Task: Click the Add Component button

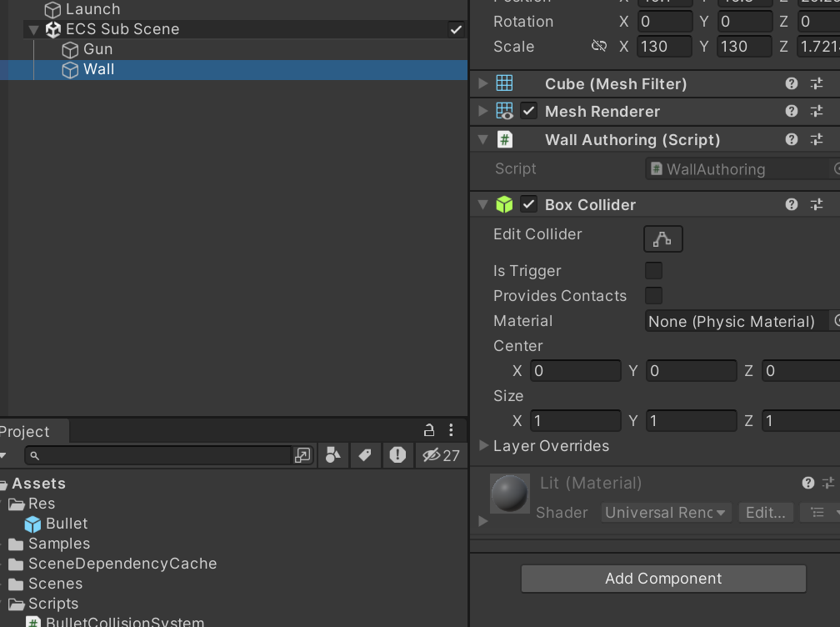Action: (x=663, y=579)
